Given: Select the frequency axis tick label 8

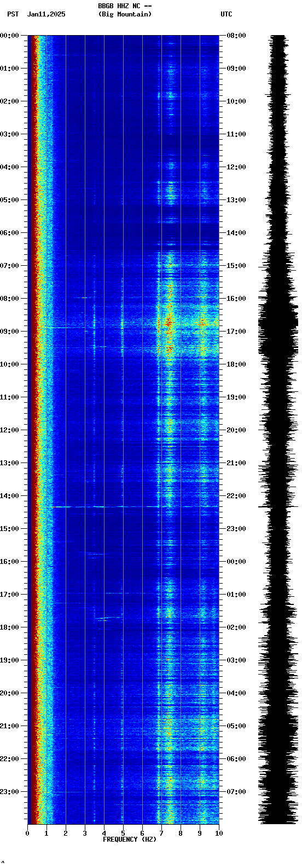Looking at the screenshot, I should point(181,833).
